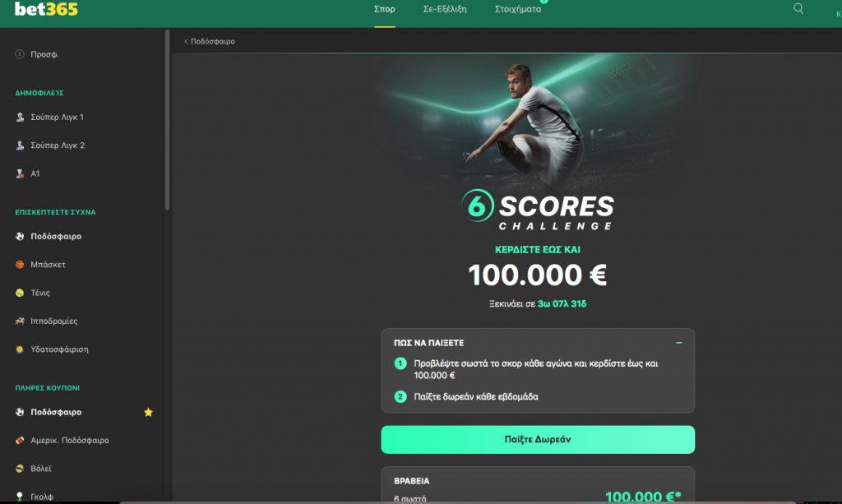Open the Στοιχήματα tab
This screenshot has height=504, width=842.
518,9
